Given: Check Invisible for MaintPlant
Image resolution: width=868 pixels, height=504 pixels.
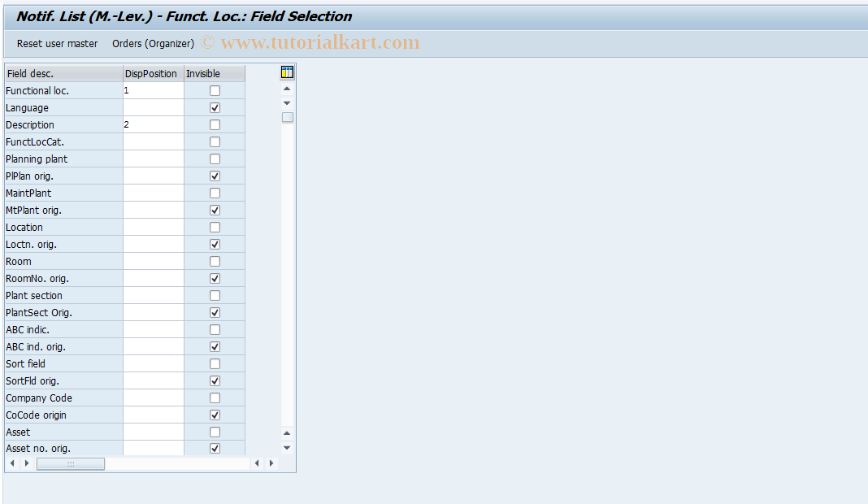Looking at the screenshot, I should (x=215, y=193).
